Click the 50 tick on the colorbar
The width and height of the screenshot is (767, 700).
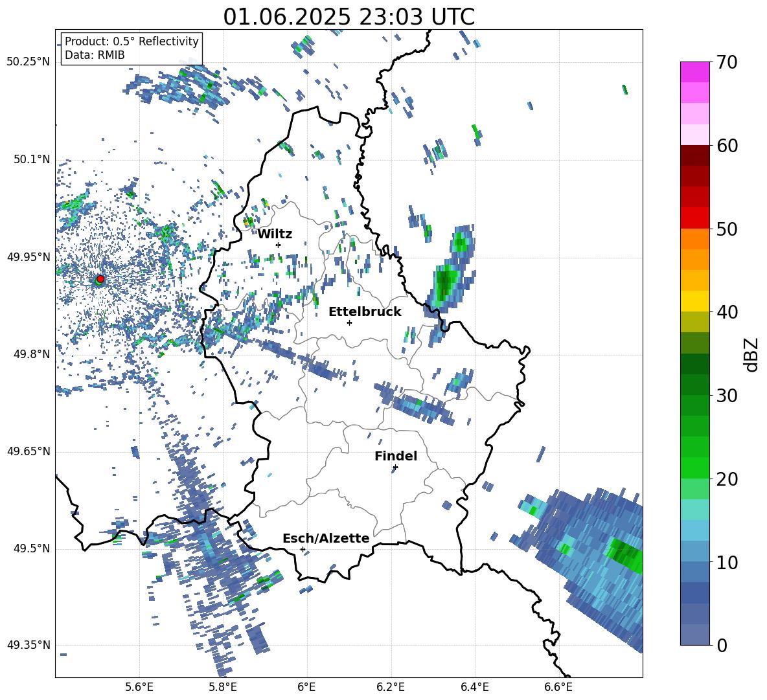727,229
